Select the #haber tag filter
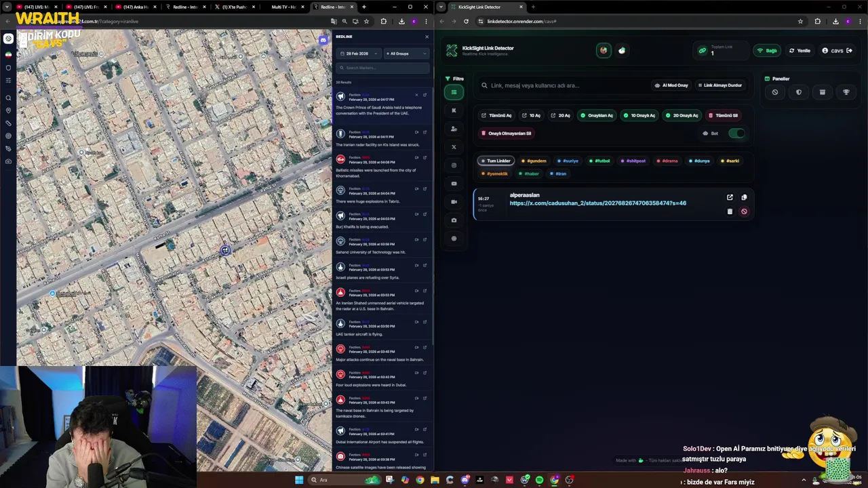The height and width of the screenshot is (488, 868). tap(529, 174)
